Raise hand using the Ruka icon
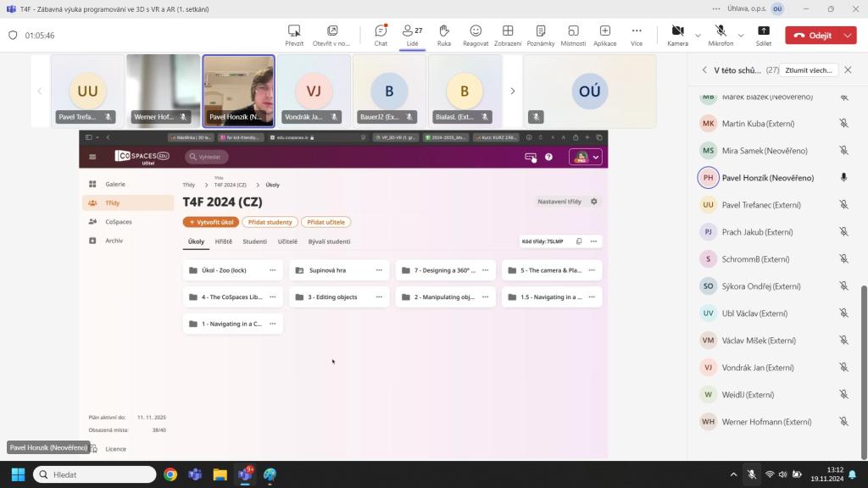Viewport: 868px width, 488px height. [443, 35]
